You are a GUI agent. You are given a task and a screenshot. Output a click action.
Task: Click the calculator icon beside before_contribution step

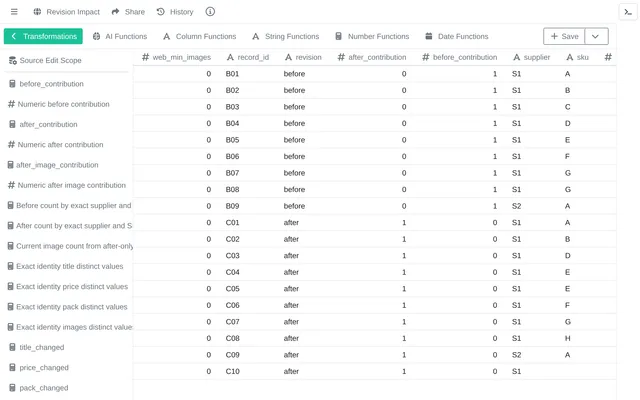(x=12, y=84)
